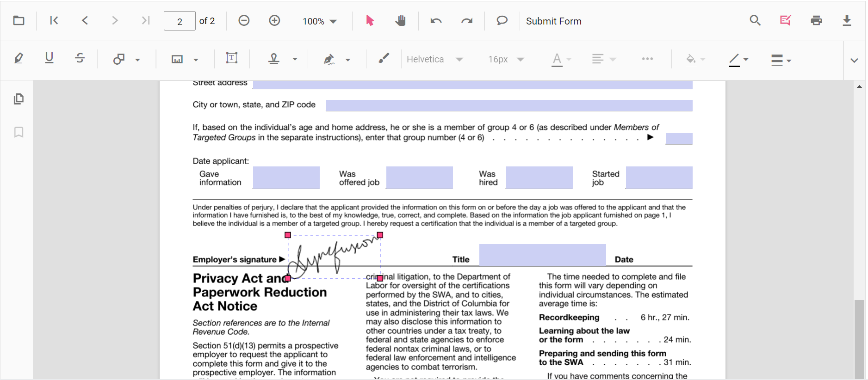Click the Submit Form button
The image size is (868, 380).
click(553, 21)
